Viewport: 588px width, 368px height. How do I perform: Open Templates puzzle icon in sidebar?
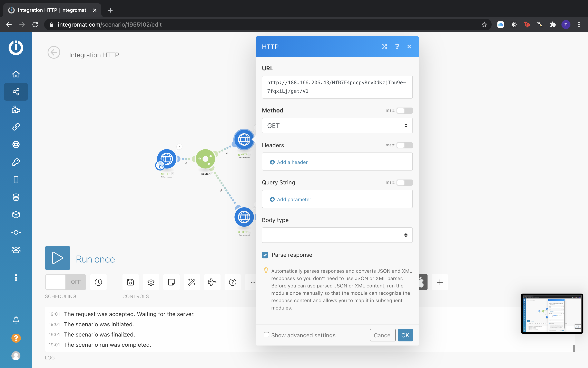pos(16,109)
